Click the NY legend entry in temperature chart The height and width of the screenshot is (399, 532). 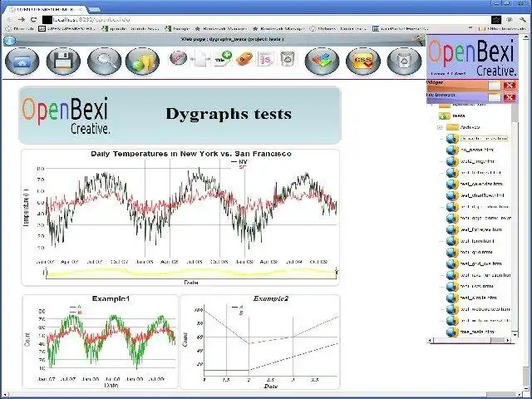(239, 162)
